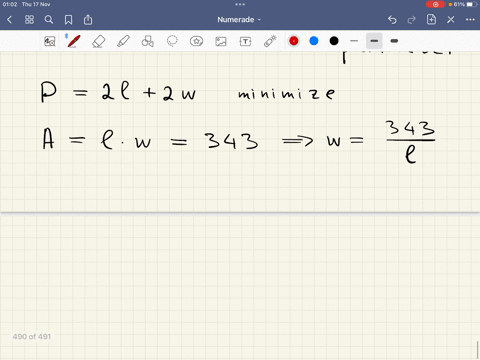Select the Highlighter tool
480x360 pixels.
(123, 41)
